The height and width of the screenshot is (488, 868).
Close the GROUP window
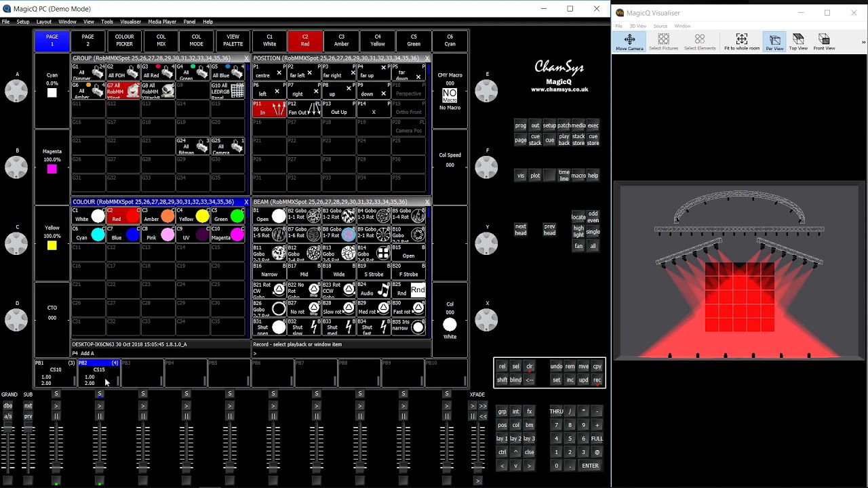point(246,58)
